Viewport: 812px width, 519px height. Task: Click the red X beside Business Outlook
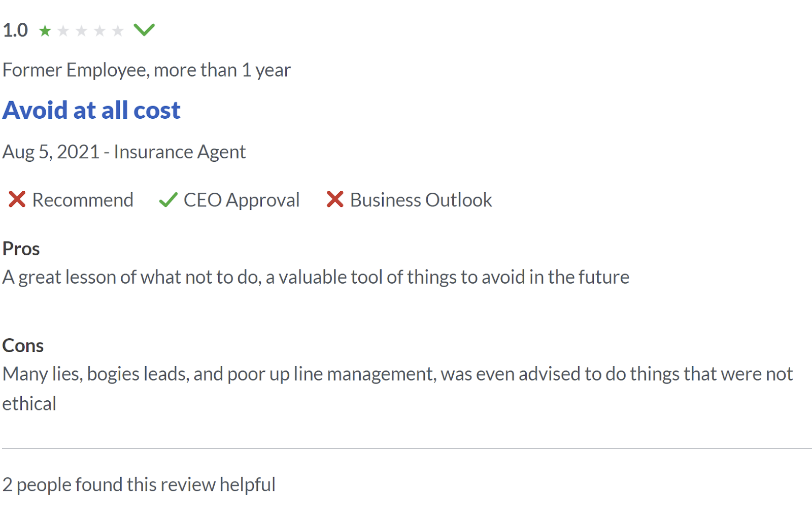(335, 199)
